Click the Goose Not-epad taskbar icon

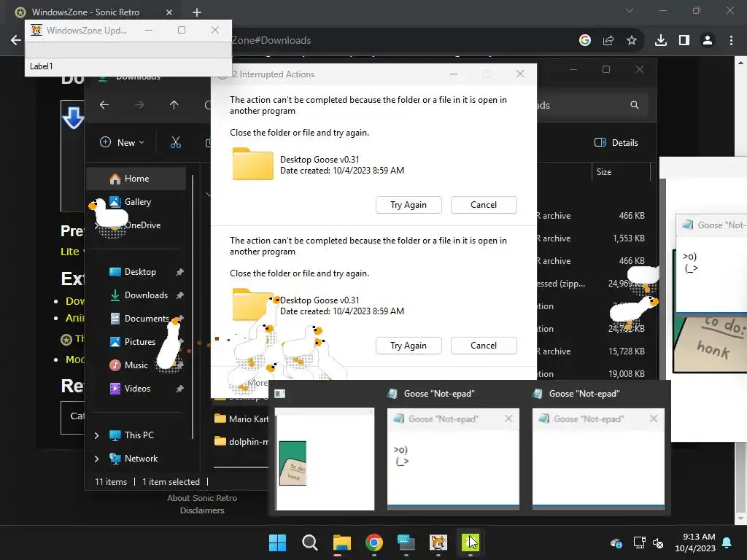(471, 542)
